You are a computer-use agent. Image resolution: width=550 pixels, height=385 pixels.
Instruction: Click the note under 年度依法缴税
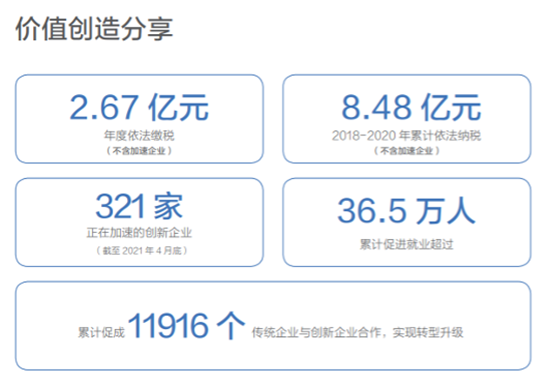139,151
